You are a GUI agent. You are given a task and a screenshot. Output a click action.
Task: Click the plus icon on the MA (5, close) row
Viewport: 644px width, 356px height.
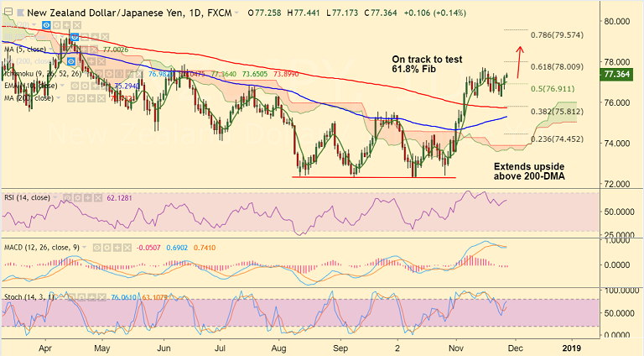pos(84,50)
